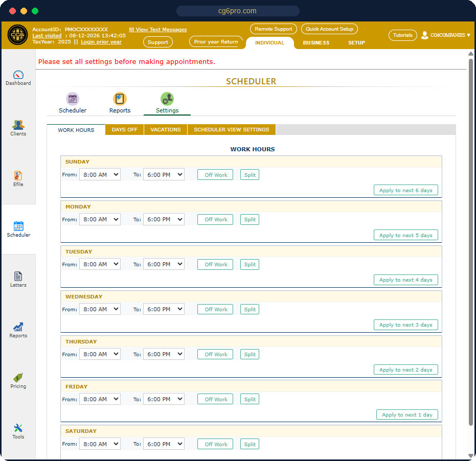
Task: Open Sunday To time dropdown
Action: (164, 174)
